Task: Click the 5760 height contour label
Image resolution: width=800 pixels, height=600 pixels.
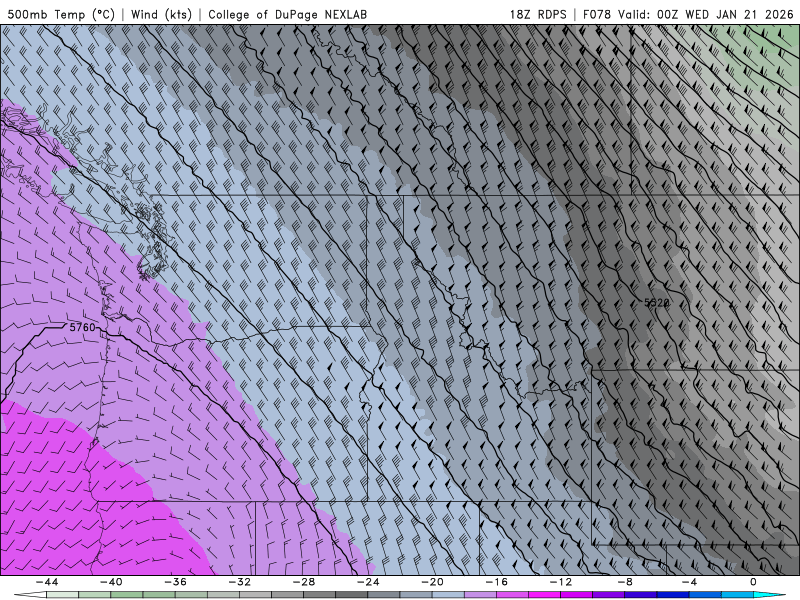Action: coord(82,327)
